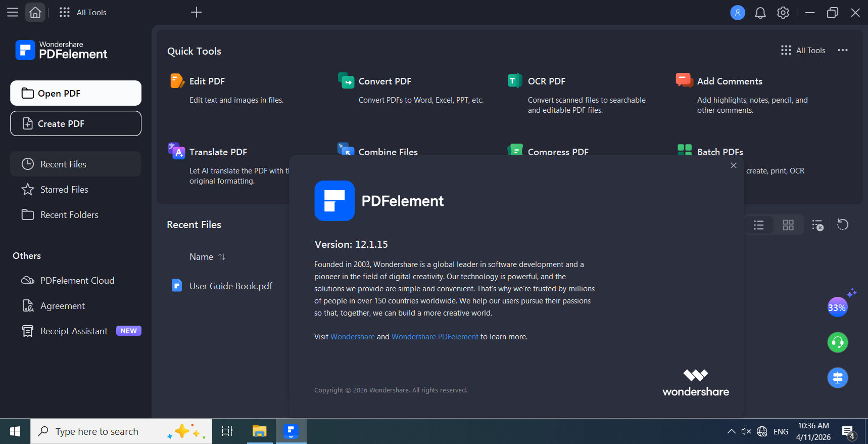Open the Agreement section
This screenshot has width=868, height=444.
[x=76, y=305]
